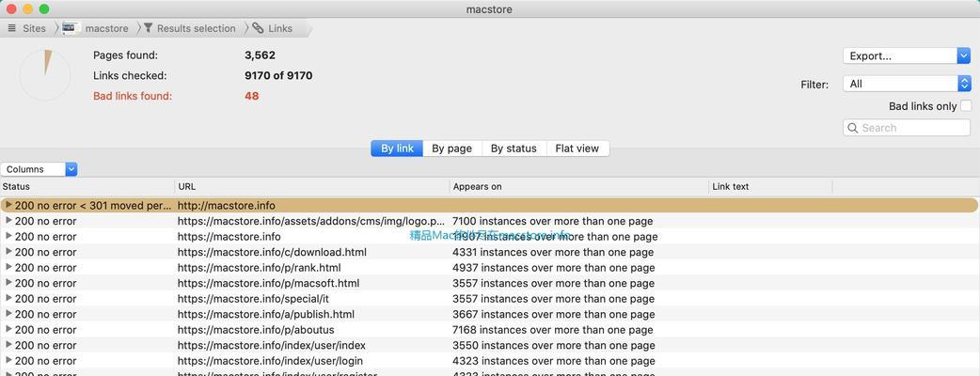Expand the p/macsoft.html row

click(x=8, y=283)
